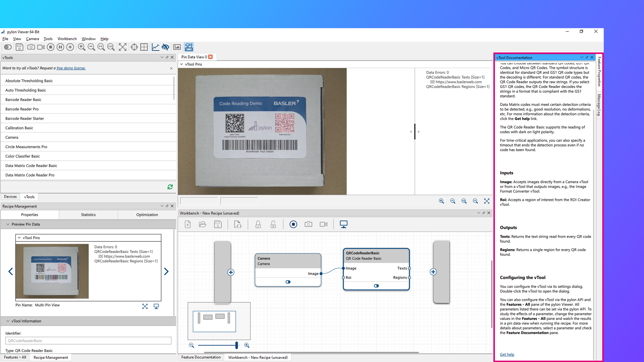Click the green refresh vTools list icon
The image size is (644, 362).
(170, 187)
